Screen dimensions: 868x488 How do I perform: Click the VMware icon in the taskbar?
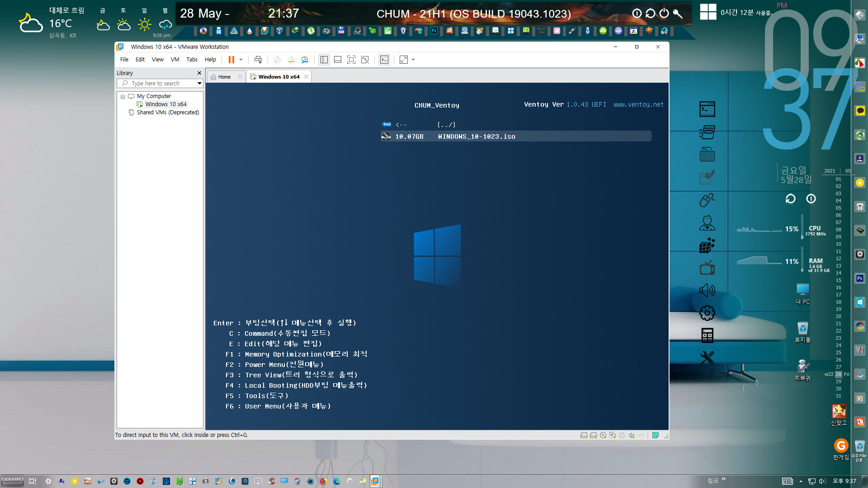pos(375,481)
